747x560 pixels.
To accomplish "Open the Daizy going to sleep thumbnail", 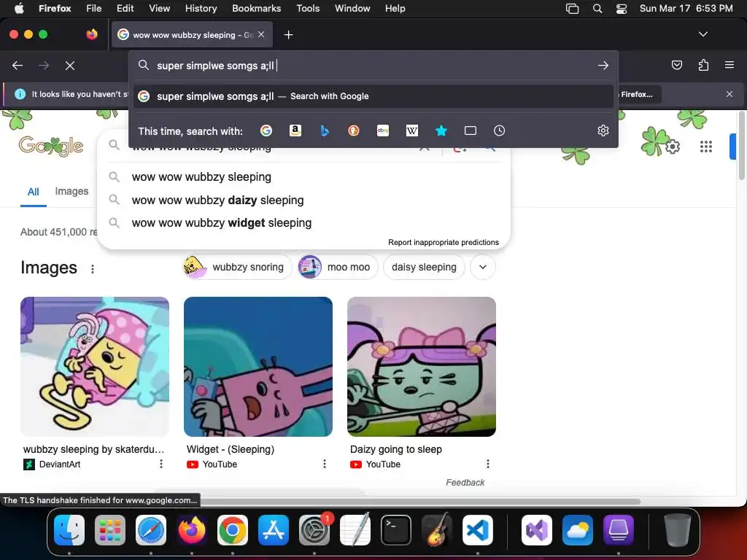I will pyautogui.click(x=422, y=367).
